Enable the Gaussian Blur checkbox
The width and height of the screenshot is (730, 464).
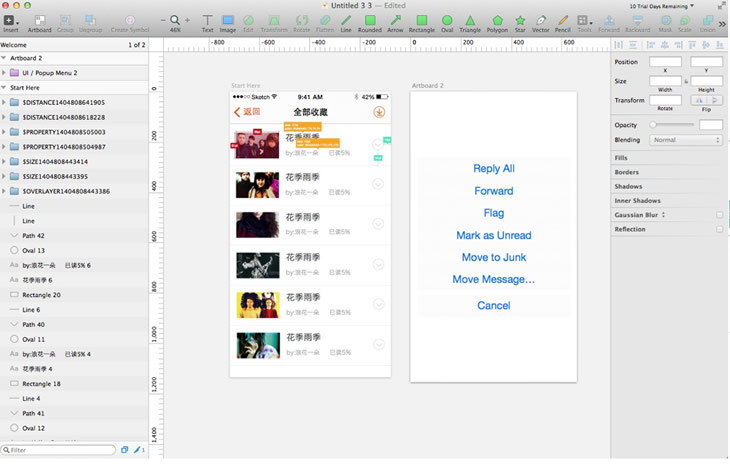(x=719, y=215)
